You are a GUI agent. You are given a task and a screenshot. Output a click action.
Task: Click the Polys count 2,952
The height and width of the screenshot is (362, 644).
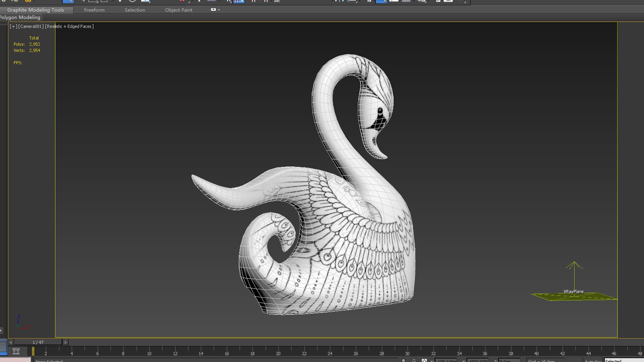pyautogui.click(x=35, y=44)
